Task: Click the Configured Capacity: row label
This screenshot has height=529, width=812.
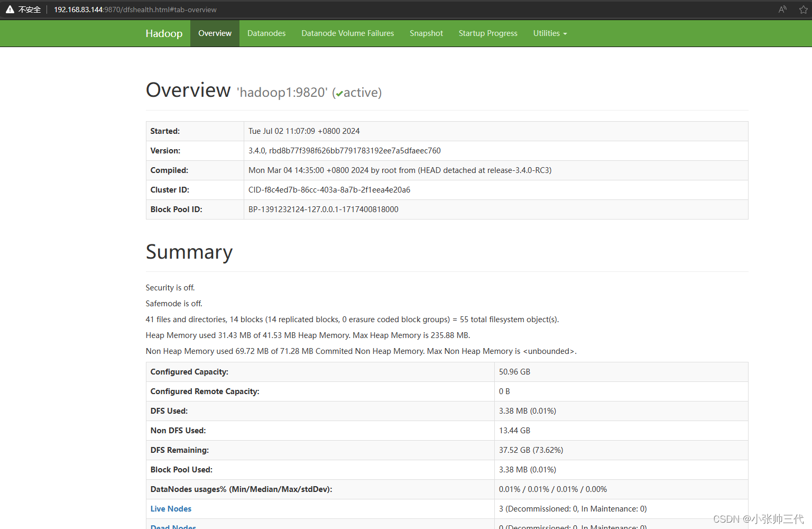Action: pos(189,372)
